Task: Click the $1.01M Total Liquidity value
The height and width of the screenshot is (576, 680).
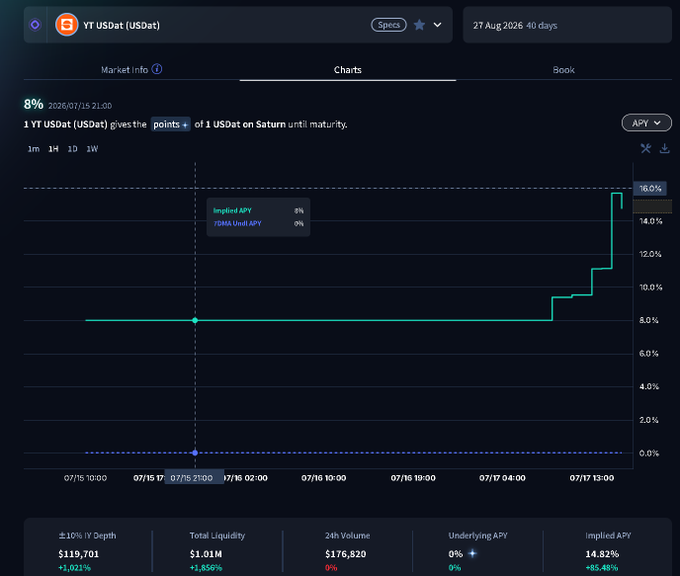Action: 206,554
